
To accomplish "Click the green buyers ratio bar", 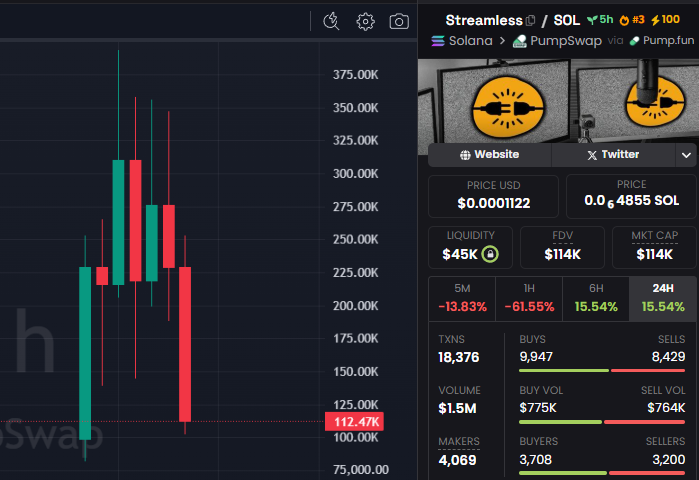I will coord(563,473).
